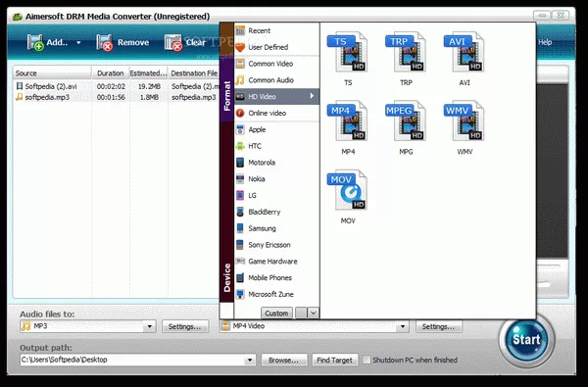Pick the AVI HD format icon
Viewport: 588px width, 387px height.
(x=465, y=52)
